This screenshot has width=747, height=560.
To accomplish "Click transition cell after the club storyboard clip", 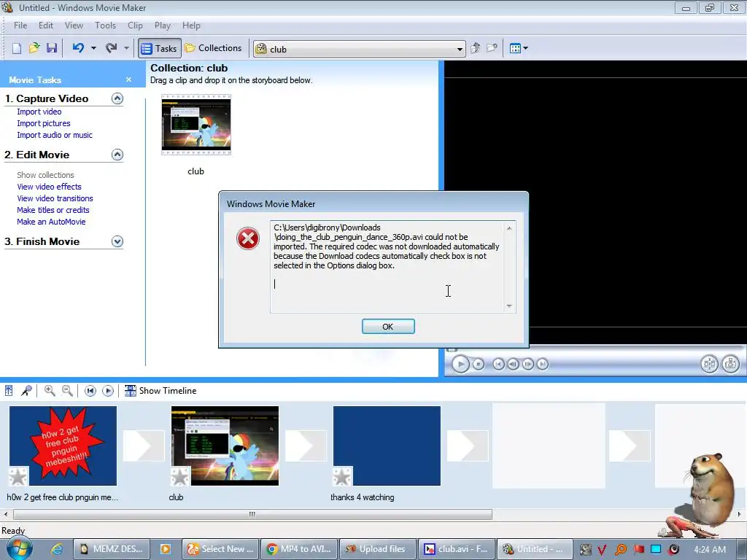I will coord(306,446).
